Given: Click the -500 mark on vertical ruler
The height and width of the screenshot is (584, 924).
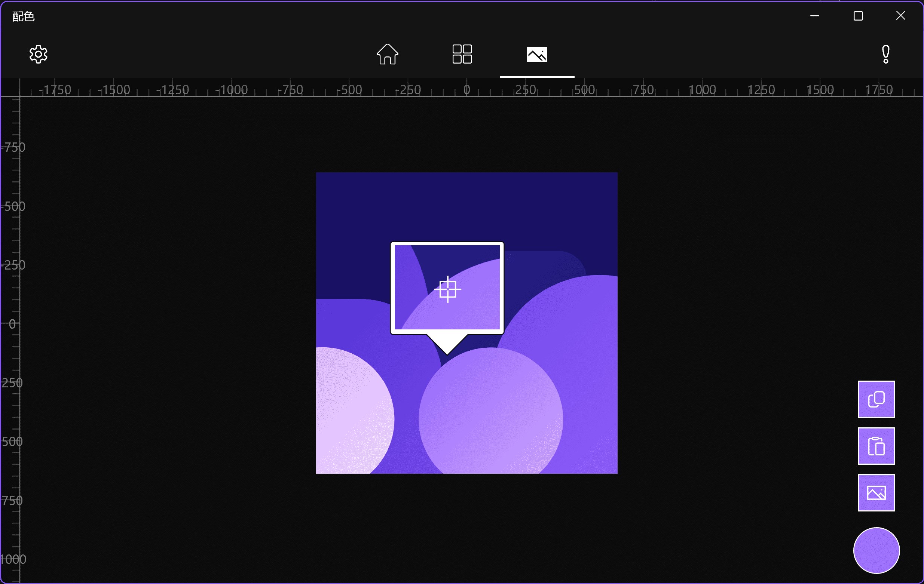Looking at the screenshot, I should (13, 206).
